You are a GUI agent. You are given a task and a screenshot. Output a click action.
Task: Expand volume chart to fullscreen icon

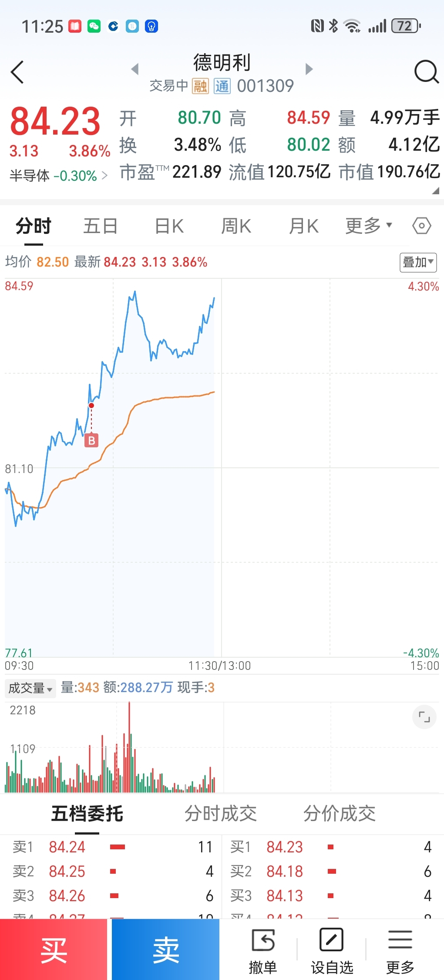(424, 716)
